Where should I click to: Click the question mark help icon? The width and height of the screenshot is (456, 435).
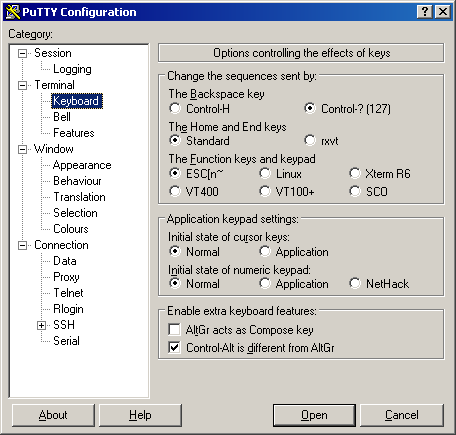point(425,12)
